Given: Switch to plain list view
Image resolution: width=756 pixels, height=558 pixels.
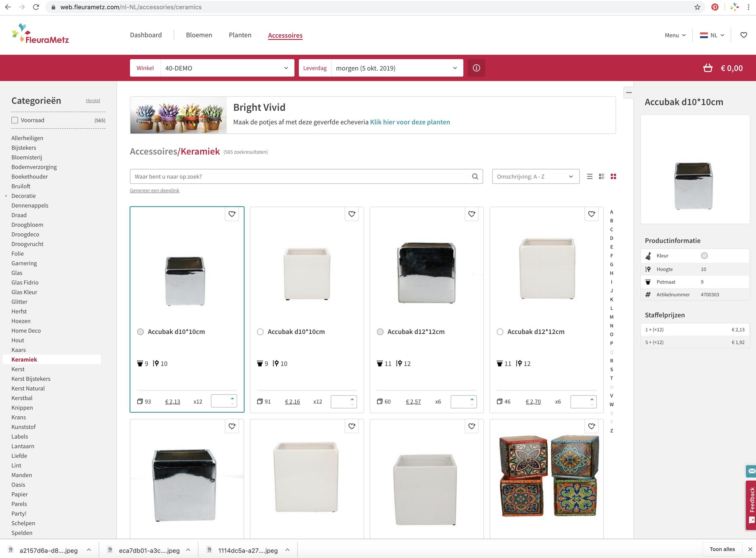Looking at the screenshot, I should coord(590,176).
